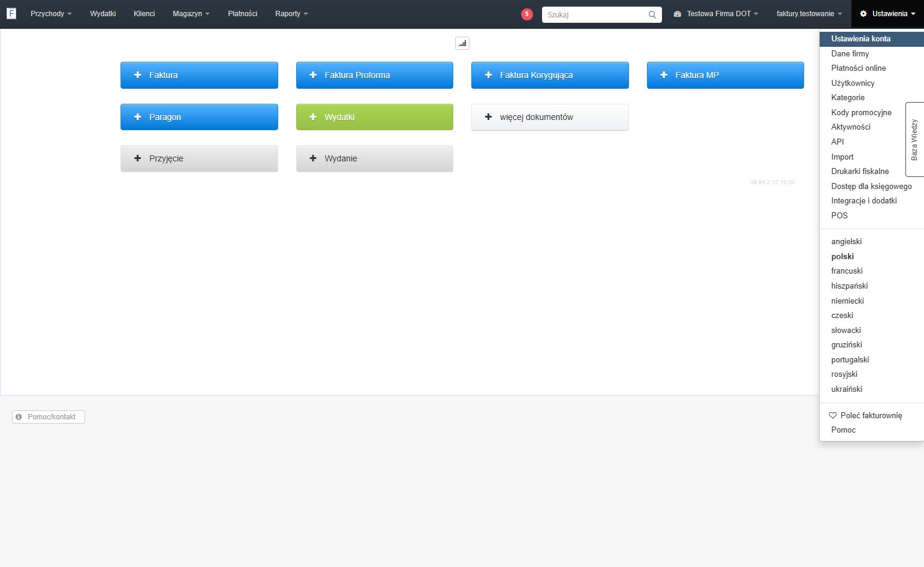
Task: Click the heart icon beside Poleć fakturownię
Action: pyautogui.click(x=833, y=415)
